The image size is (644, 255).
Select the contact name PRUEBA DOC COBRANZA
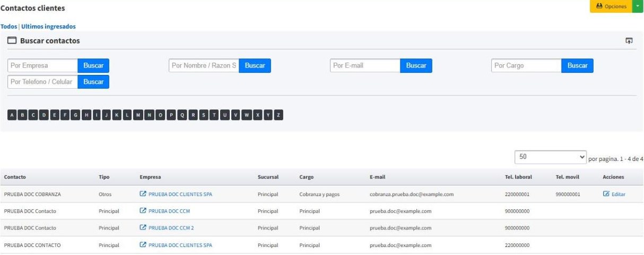coord(32,194)
